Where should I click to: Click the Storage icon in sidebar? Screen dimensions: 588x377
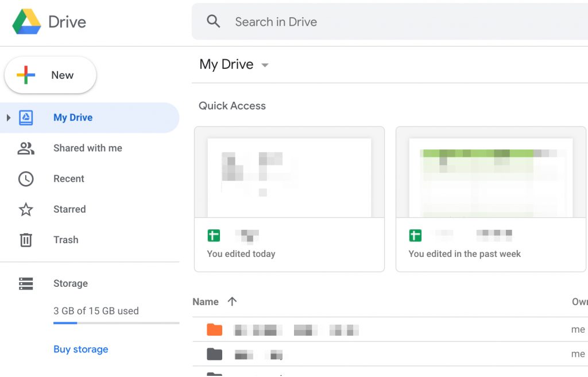coord(26,283)
